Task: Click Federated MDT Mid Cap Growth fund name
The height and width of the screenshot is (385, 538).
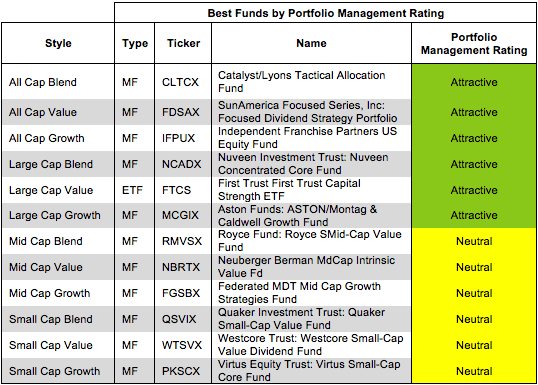Action: point(299,293)
